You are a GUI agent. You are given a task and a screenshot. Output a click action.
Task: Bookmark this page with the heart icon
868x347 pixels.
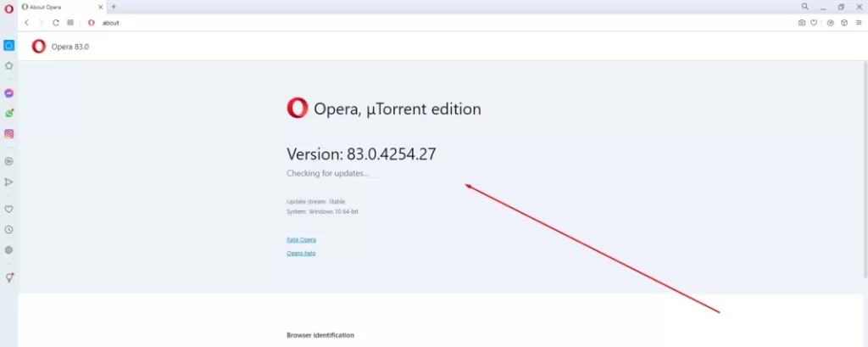tap(814, 23)
